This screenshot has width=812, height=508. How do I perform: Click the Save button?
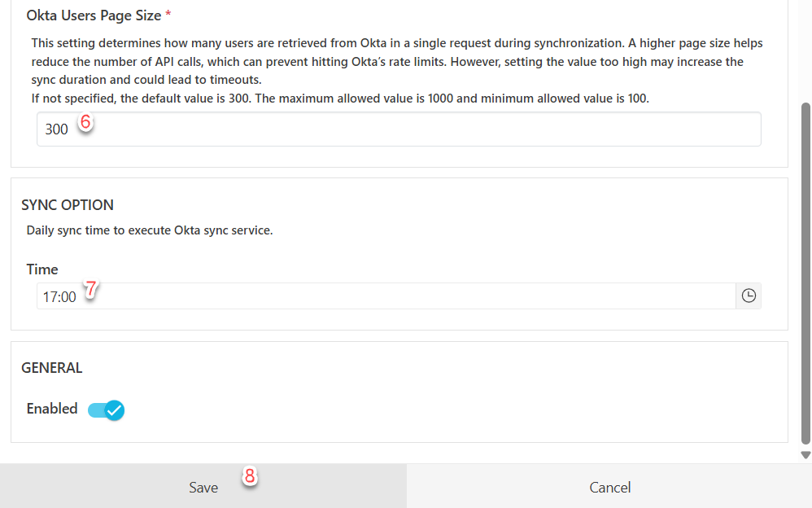pyautogui.click(x=203, y=487)
